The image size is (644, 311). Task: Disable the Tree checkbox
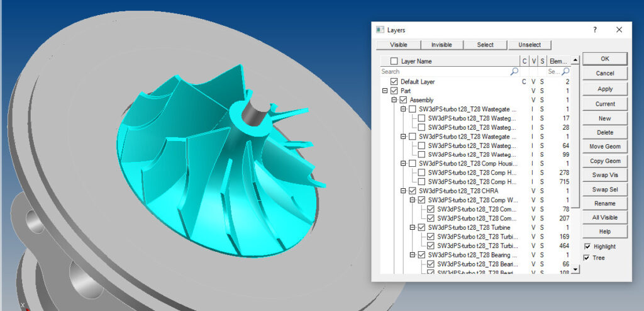pyautogui.click(x=588, y=257)
